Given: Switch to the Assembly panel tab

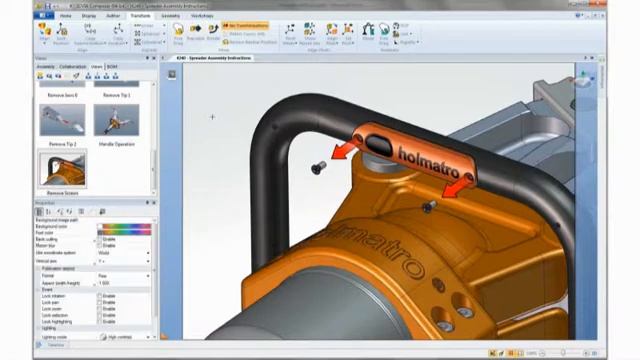Looking at the screenshot, I should click(45, 67).
